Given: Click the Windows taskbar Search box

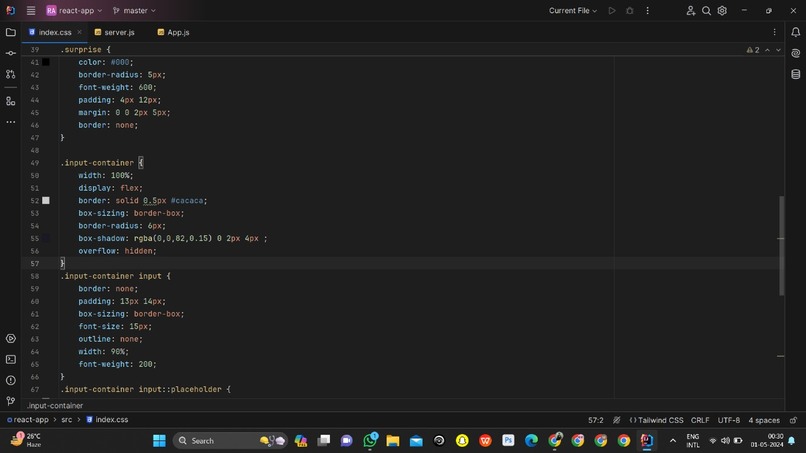Looking at the screenshot, I should tap(229, 441).
